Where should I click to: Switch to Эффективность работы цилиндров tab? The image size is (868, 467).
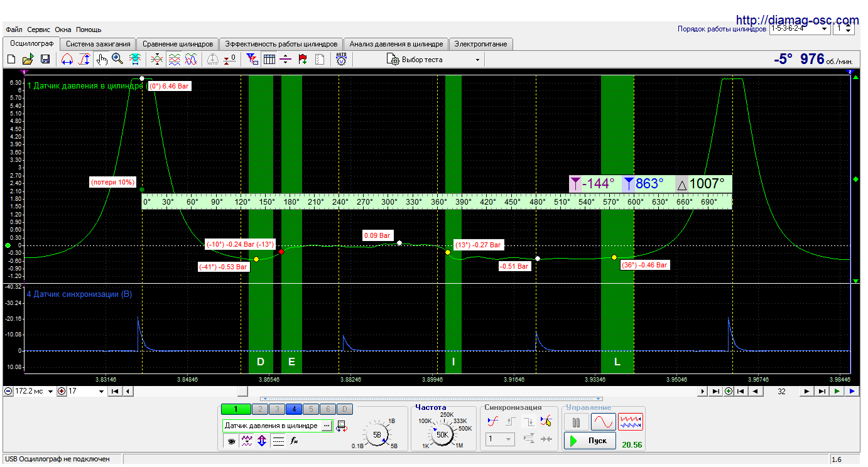coord(281,44)
